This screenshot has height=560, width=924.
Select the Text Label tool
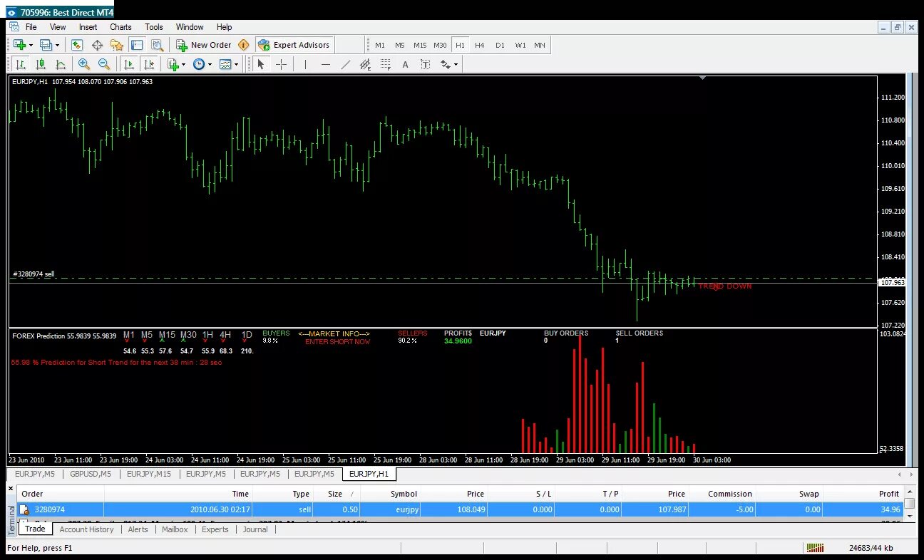426,64
